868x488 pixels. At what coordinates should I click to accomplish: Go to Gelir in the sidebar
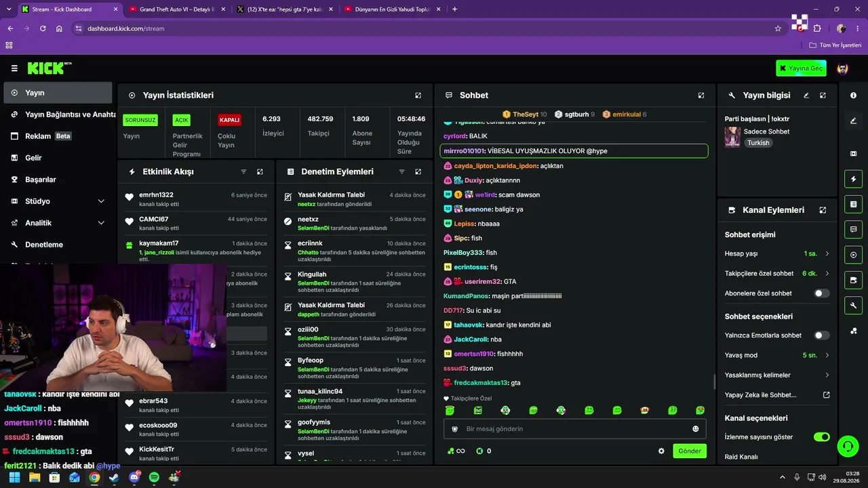58,158
